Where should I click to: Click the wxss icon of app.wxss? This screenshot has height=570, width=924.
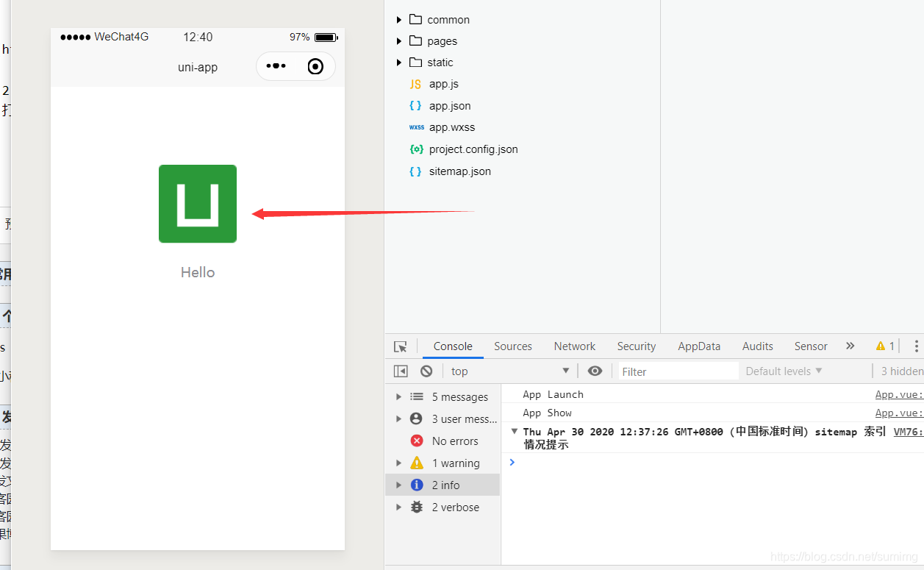point(417,127)
